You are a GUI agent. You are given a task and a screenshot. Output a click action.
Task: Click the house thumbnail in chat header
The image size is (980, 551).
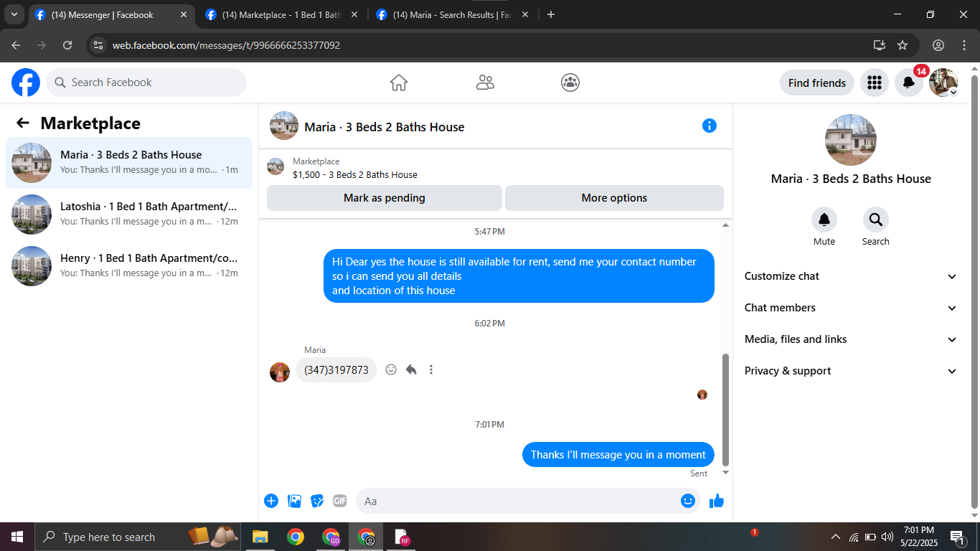tap(284, 126)
